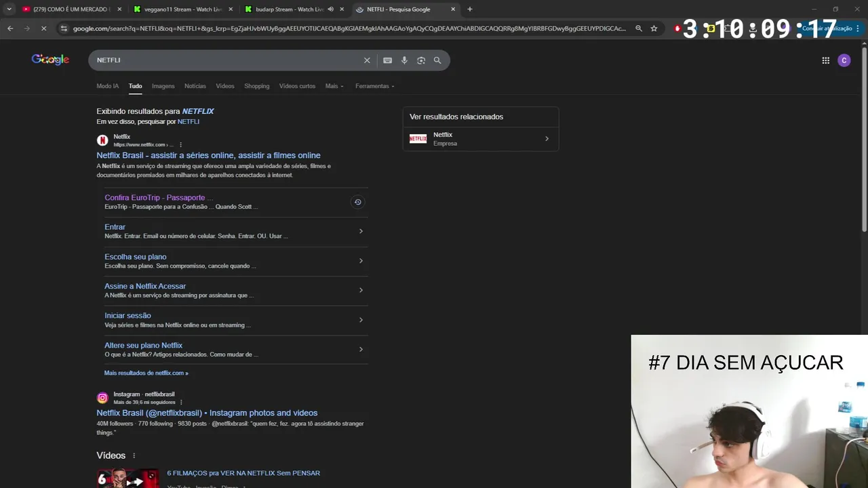Search instead for NETFLI link
The height and width of the screenshot is (488, 868).
188,121
